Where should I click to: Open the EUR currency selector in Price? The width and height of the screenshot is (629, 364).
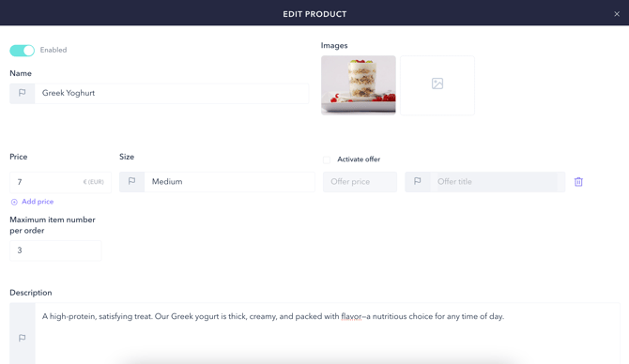pos(93,182)
